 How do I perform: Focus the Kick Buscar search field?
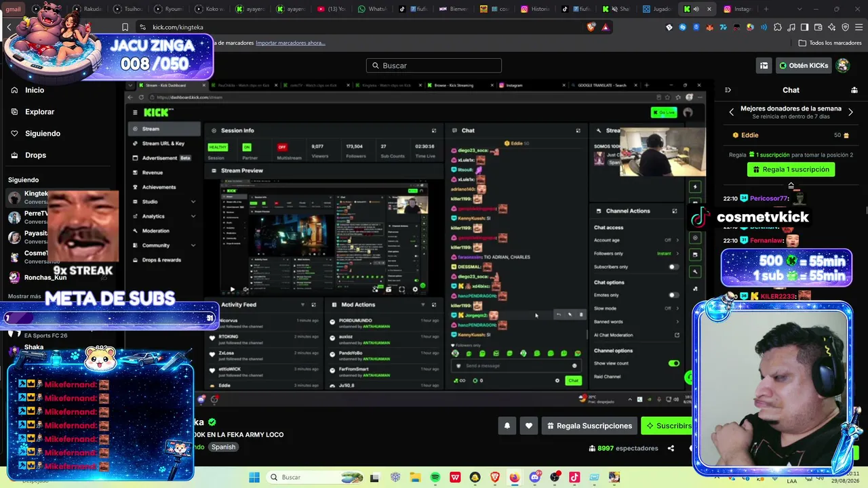coord(434,66)
